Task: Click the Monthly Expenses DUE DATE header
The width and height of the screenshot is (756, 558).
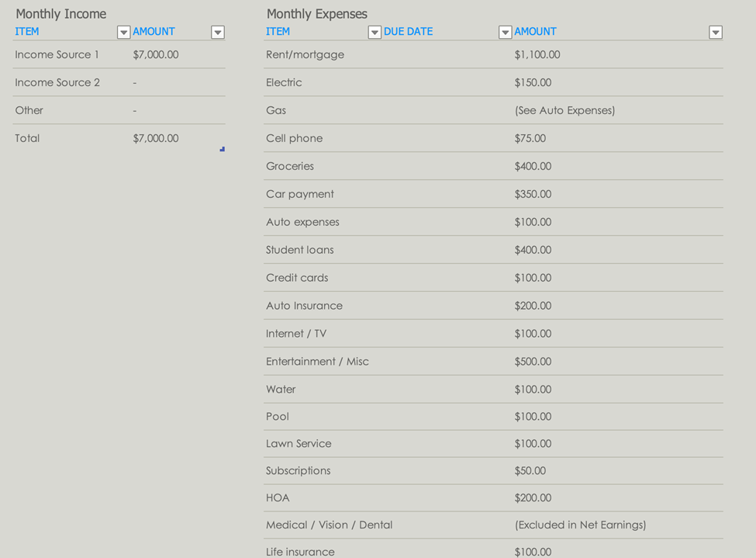Action: (x=409, y=32)
